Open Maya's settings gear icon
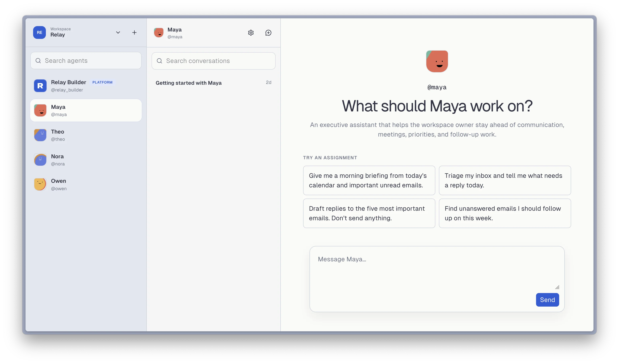The height and width of the screenshot is (364, 619). click(250, 33)
